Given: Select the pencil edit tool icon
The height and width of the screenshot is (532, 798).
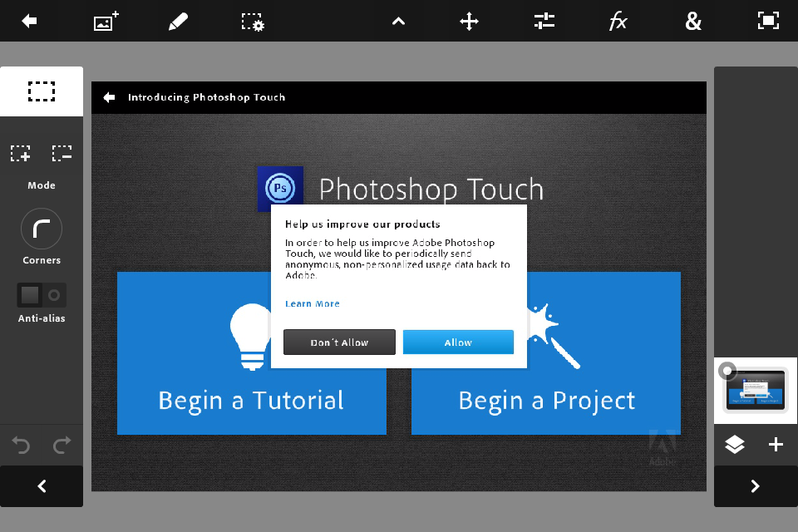Looking at the screenshot, I should click(x=178, y=22).
